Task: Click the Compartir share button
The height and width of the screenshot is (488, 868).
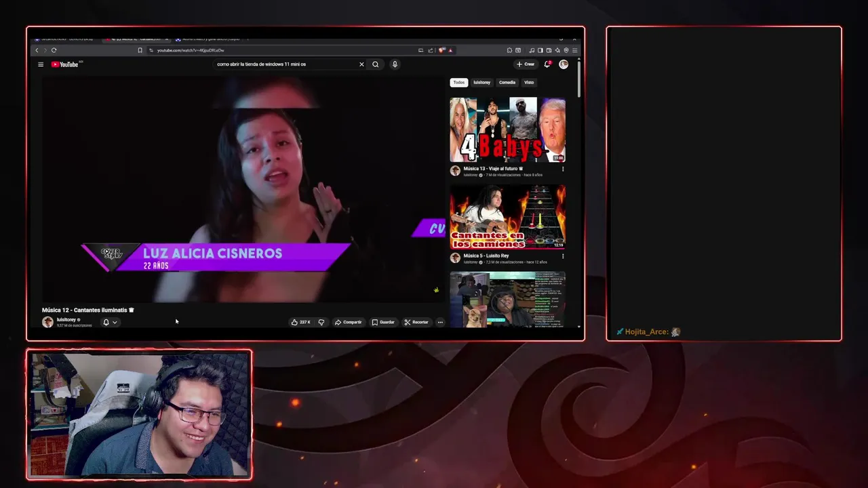Action: pyautogui.click(x=349, y=322)
